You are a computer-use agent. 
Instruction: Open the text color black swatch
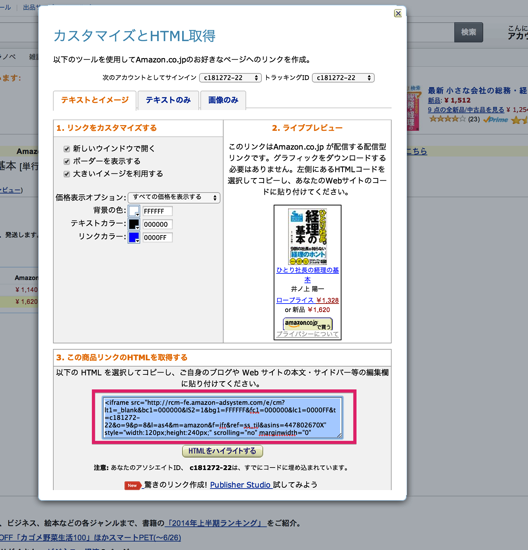click(x=134, y=224)
